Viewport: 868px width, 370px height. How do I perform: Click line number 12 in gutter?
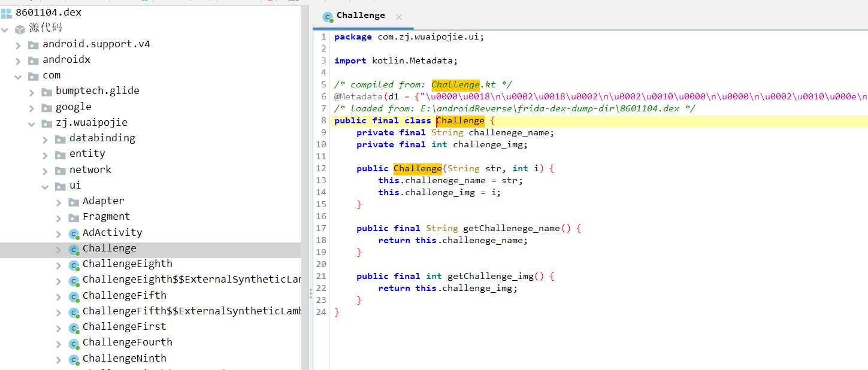(322, 168)
